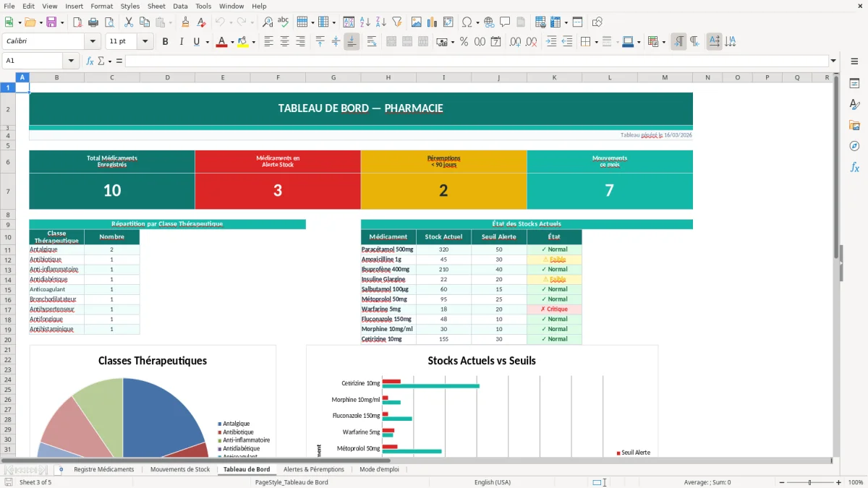This screenshot has height=488, width=868.
Task: Toggle Center Vertically button
Action: (x=336, y=42)
